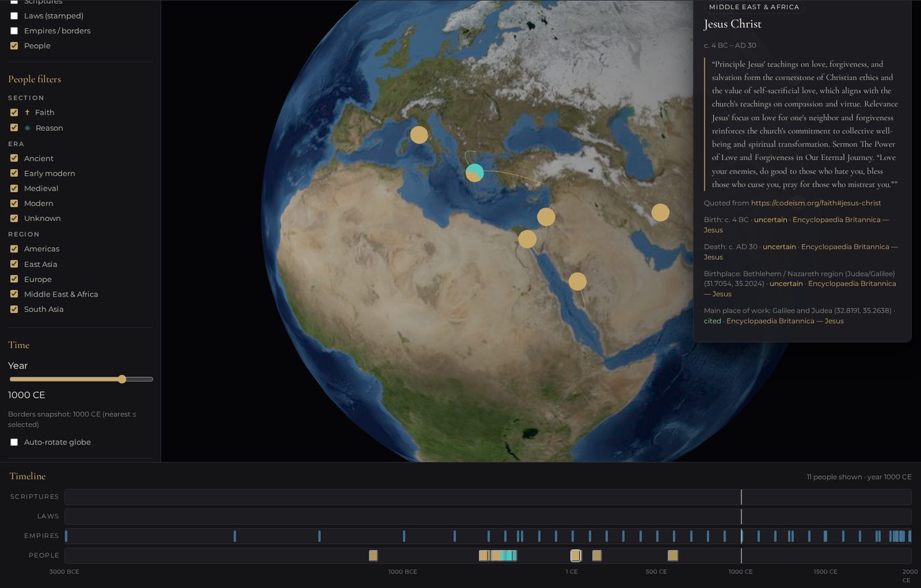The height and width of the screenshot is (588, 921).
Task: Open the codeism.org faith quote source link
Action: (816, 203)
